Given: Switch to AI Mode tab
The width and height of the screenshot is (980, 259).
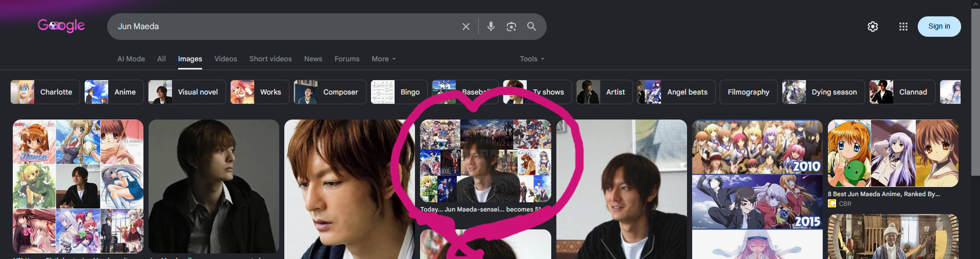Looking at the screenshot, I should point(131,59).
